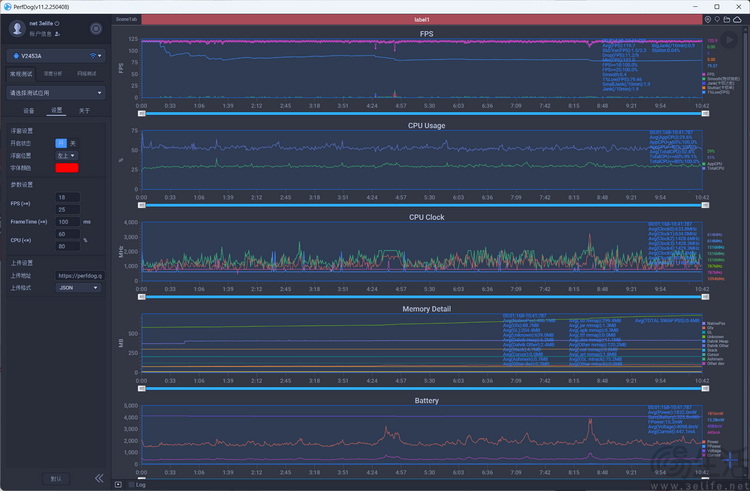Click the PerfDog logo in title bar
750x491 pixels.
point(7,7)
